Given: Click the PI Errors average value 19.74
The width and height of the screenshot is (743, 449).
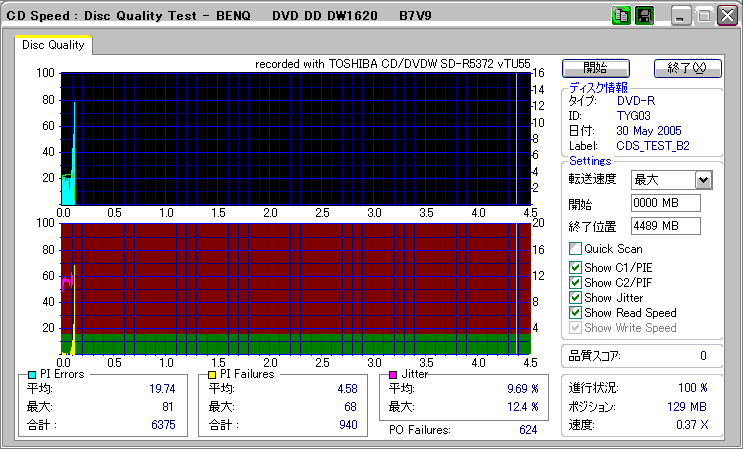Looking at the screenshot, I should [162, 389].
